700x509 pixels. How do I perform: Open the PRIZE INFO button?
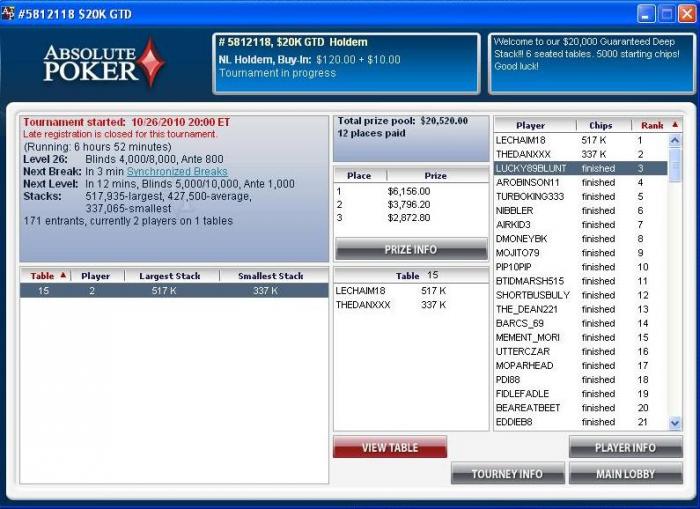pyautogui.click(x=411, y=249)
